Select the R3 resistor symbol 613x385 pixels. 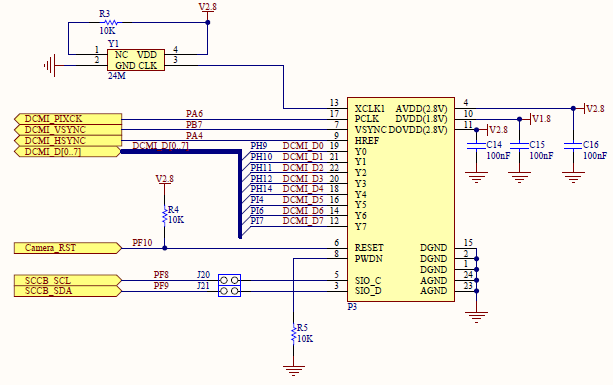(x=111, y=23)
